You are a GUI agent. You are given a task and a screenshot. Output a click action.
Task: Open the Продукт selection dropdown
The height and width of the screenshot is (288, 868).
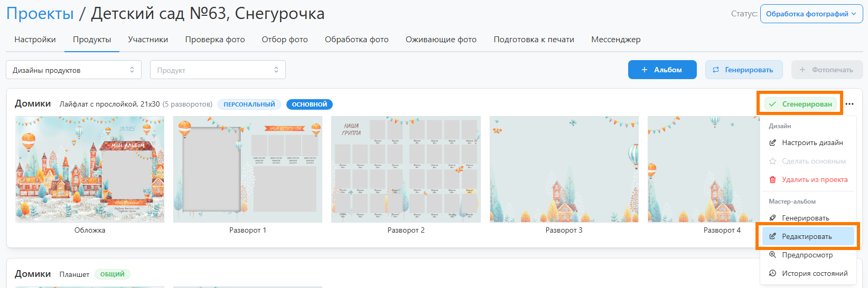coord(218,70)
